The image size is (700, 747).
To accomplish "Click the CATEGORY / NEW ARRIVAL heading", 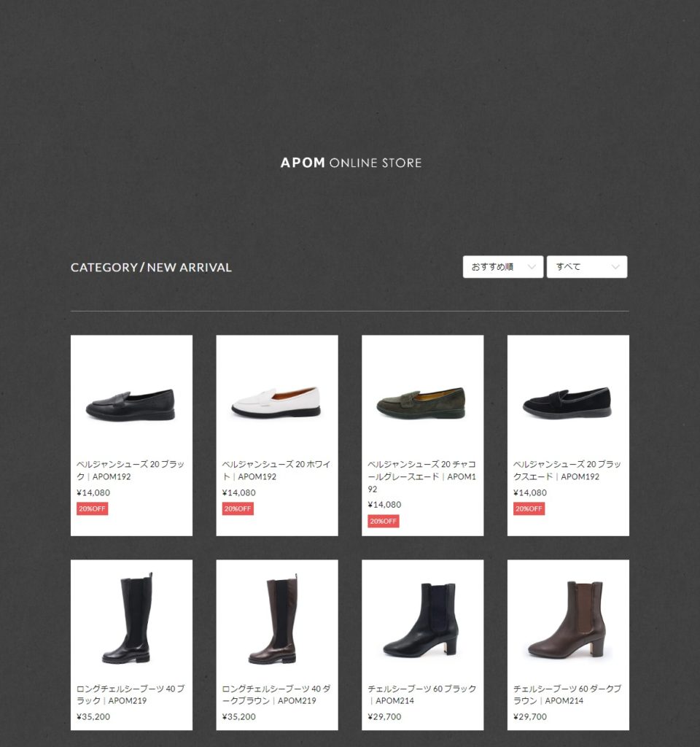I will coord(151,267).
